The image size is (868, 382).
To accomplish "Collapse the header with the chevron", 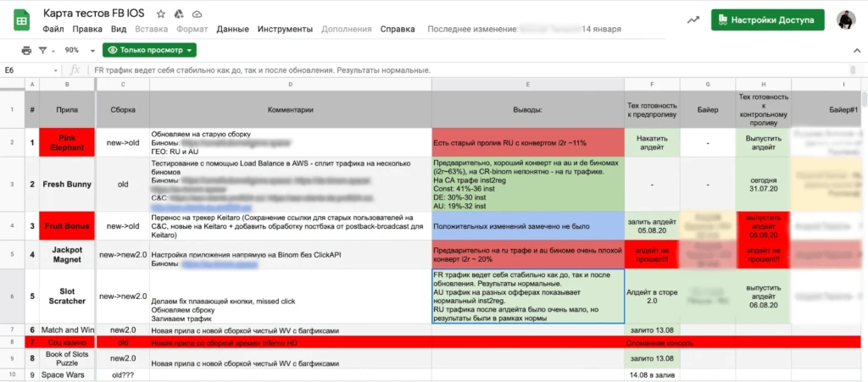I will click(857, 50).
